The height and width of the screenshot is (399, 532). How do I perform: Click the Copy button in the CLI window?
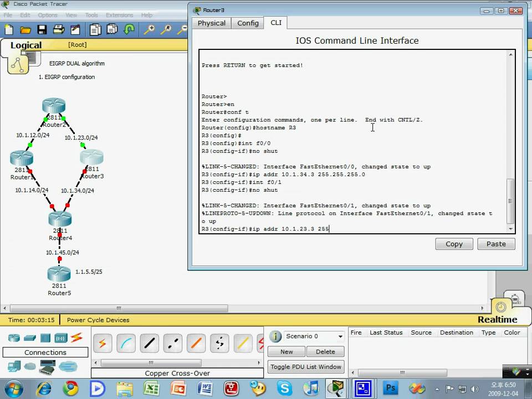(454, 244)
